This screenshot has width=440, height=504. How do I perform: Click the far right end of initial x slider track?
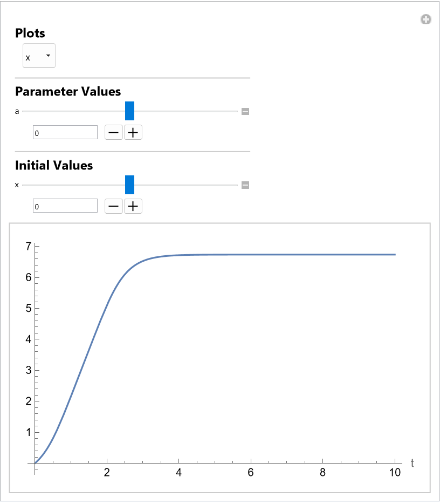[x=236, y=185]
